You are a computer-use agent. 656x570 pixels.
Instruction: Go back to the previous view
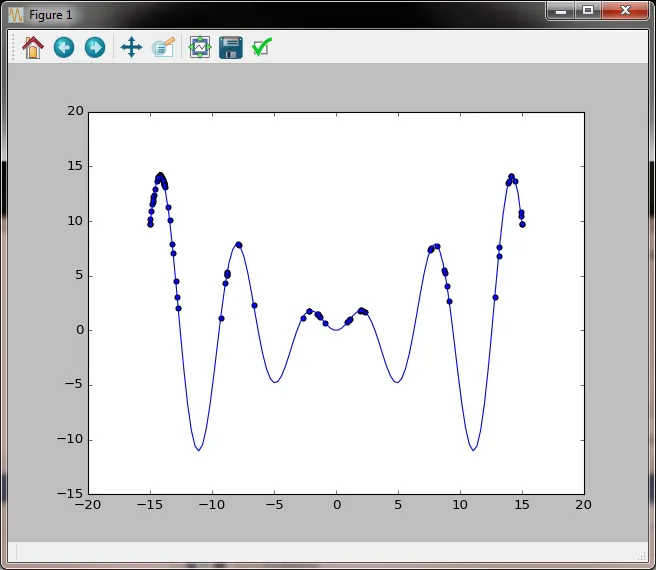[64, 47]
